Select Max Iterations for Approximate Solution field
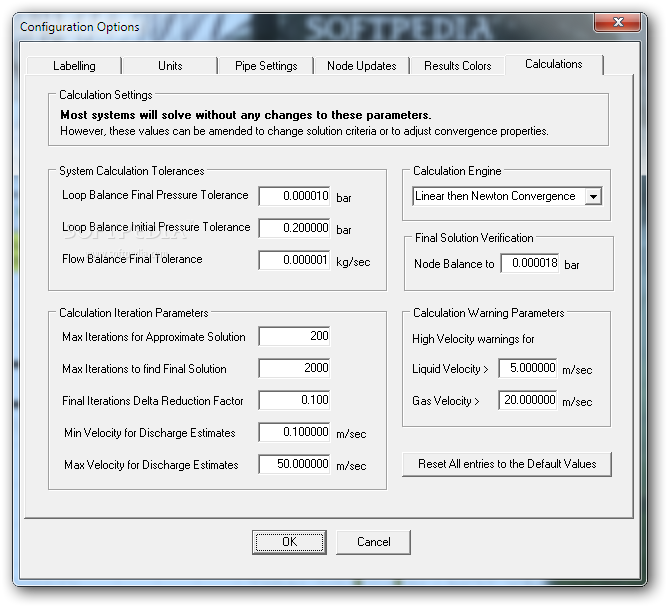 [x=294, y=336]
